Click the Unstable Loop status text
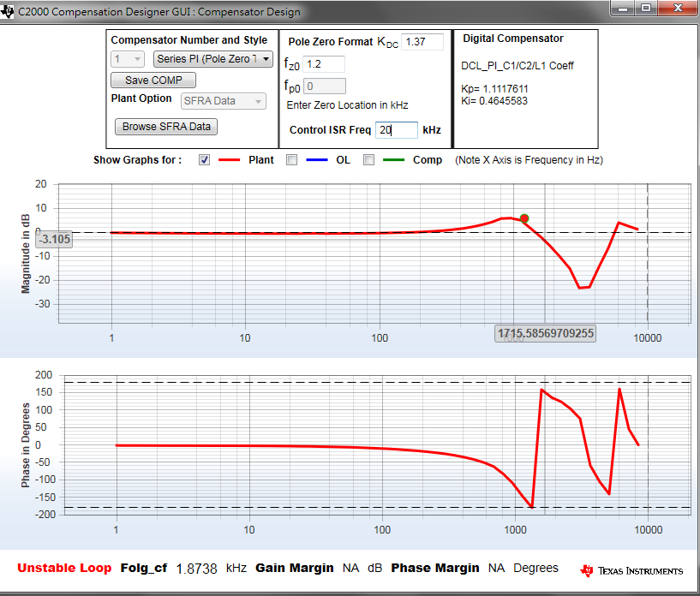The height and width of the screenshot is (596, 700). pos(64,568)
